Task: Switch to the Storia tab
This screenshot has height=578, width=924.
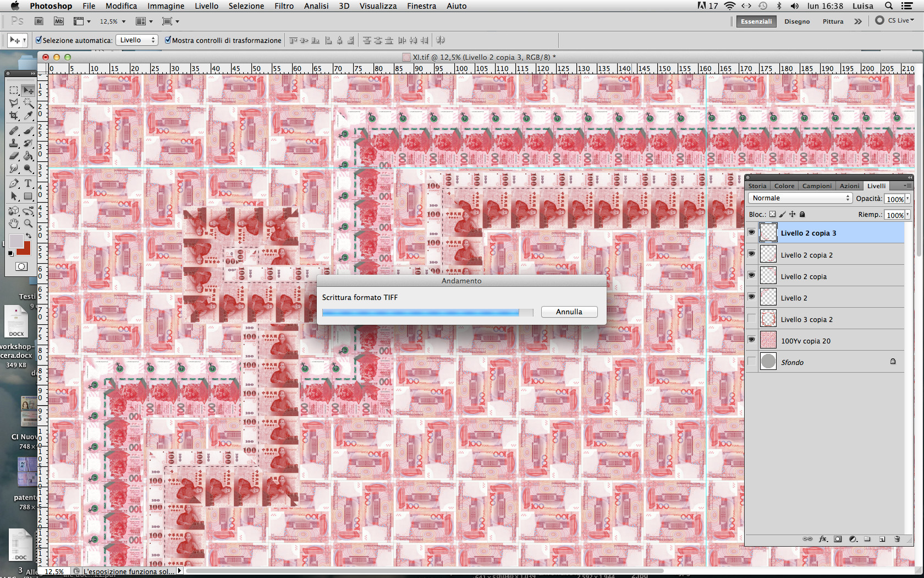Action: (x=757, y=186)
